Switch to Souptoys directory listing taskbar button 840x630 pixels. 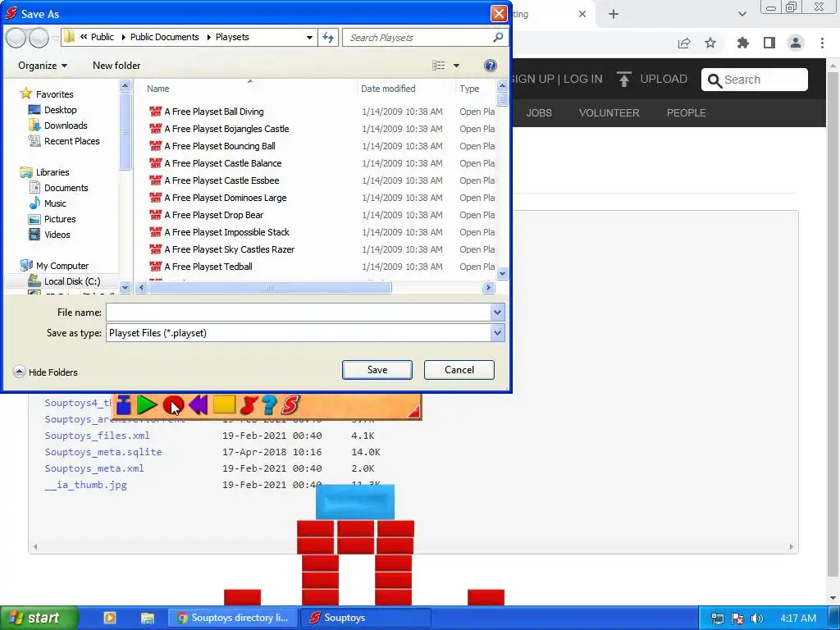(233, 618)
